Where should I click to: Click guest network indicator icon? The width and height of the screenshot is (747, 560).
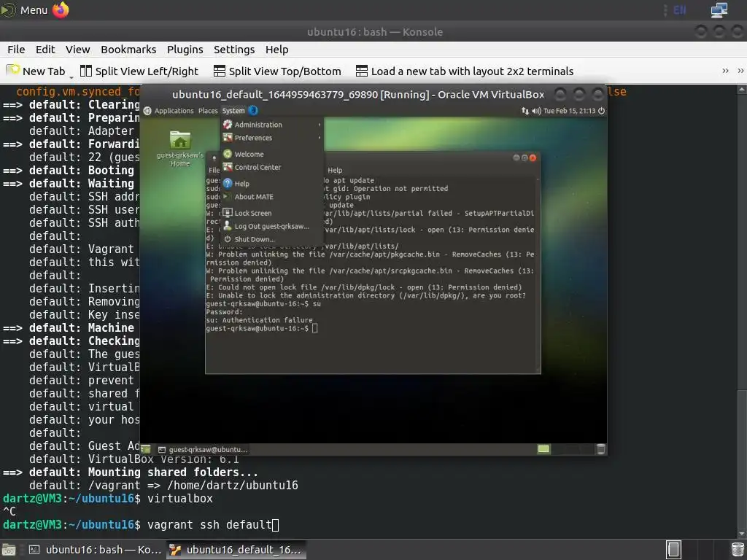525,111
